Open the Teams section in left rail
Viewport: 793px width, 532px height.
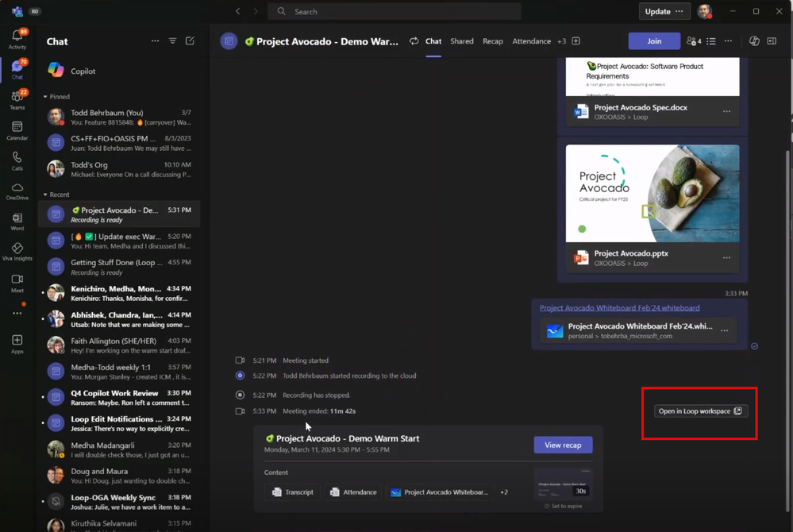tap(17, 99)
